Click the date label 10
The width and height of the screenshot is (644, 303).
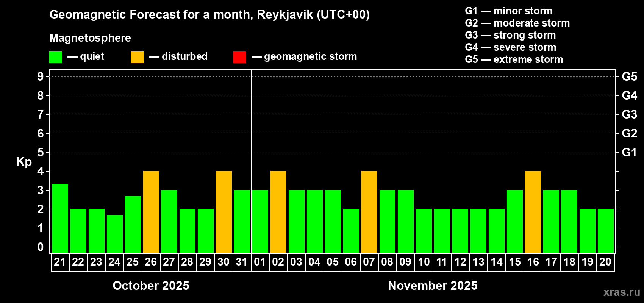point(424,262)
